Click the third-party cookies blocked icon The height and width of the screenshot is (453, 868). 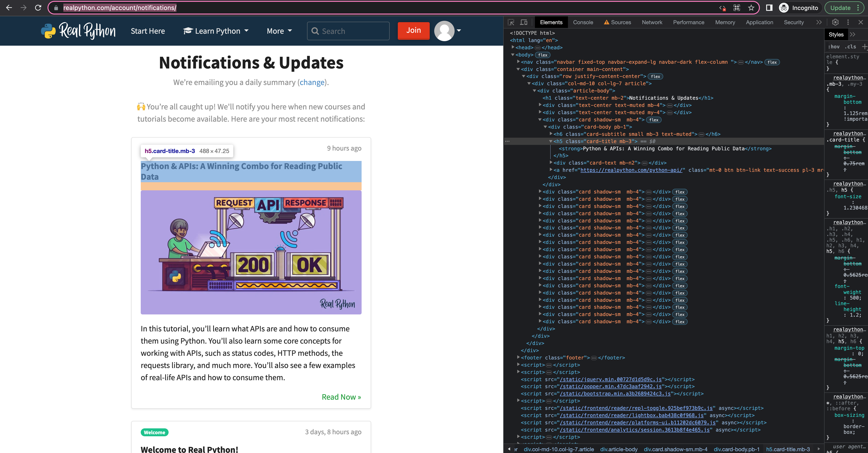(722, 8)
